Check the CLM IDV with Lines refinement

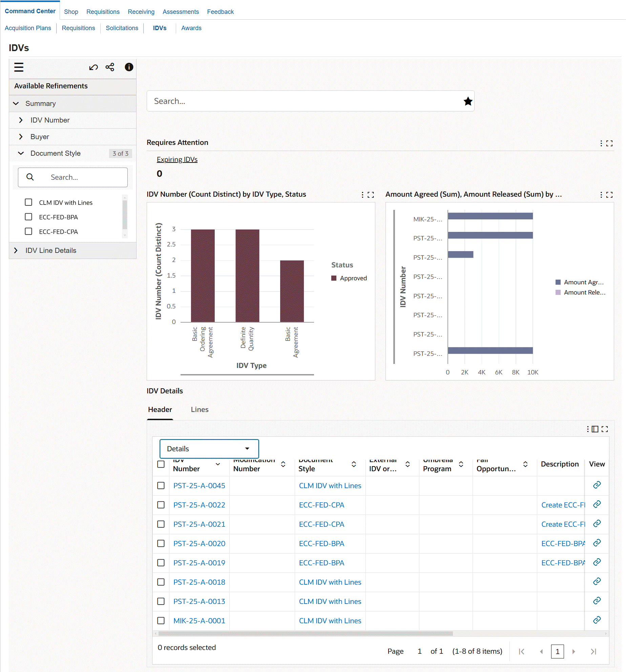click(28, 202)
